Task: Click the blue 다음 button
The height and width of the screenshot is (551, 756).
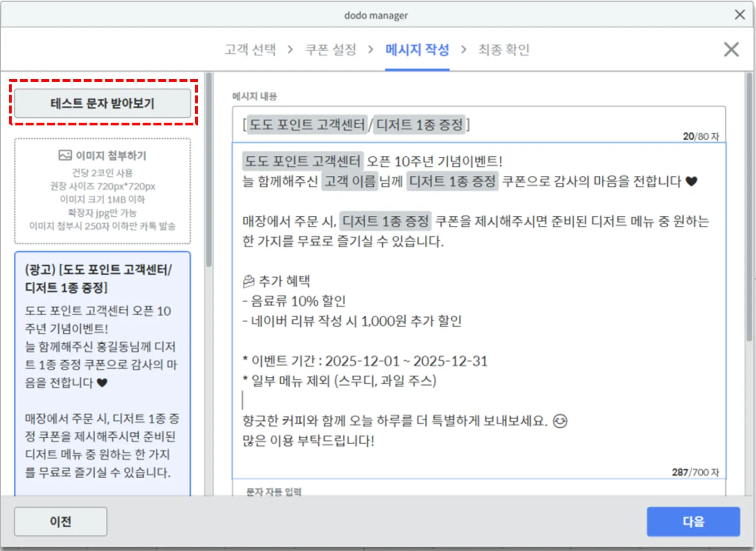Action: point(693,521)
